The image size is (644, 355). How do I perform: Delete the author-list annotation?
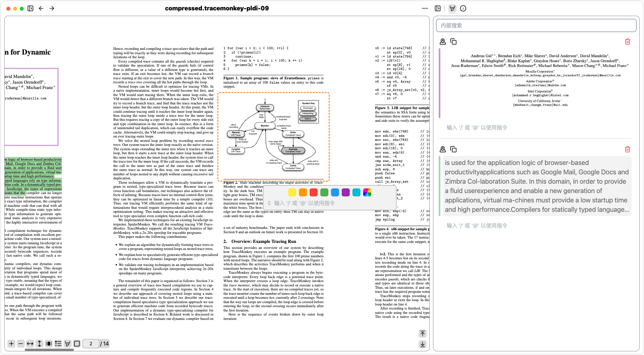click(628, 41)
